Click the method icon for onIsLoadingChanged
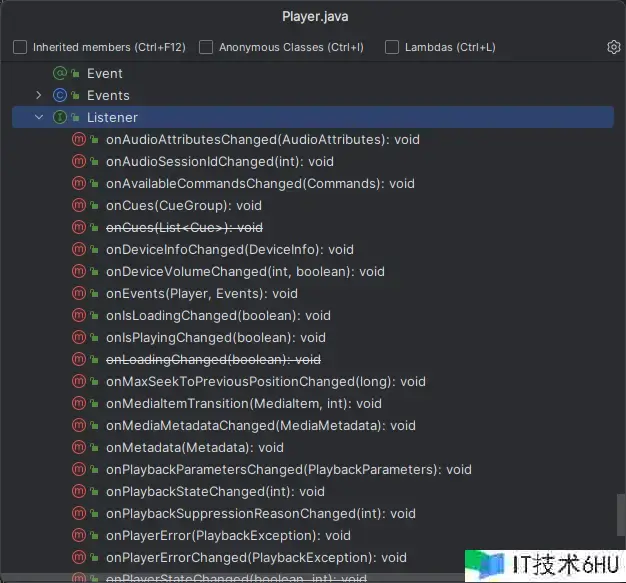This screenshot has height=583, width=626. tap(79, 315)
